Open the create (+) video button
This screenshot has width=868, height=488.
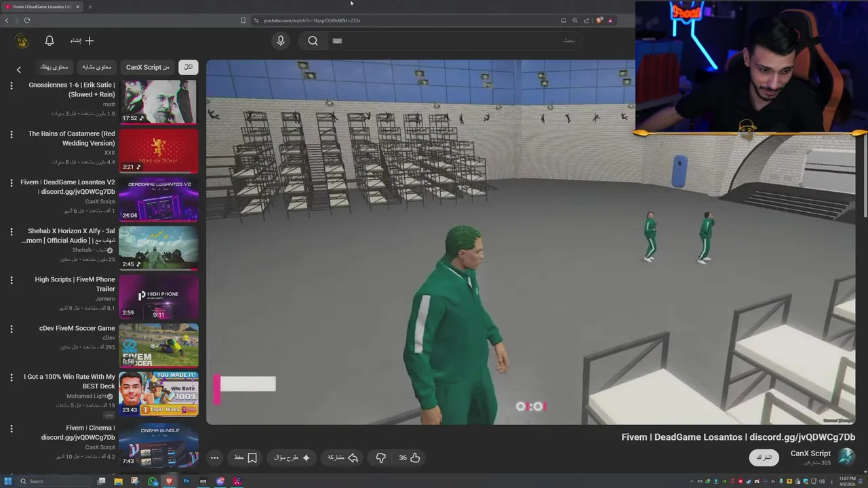82,41
